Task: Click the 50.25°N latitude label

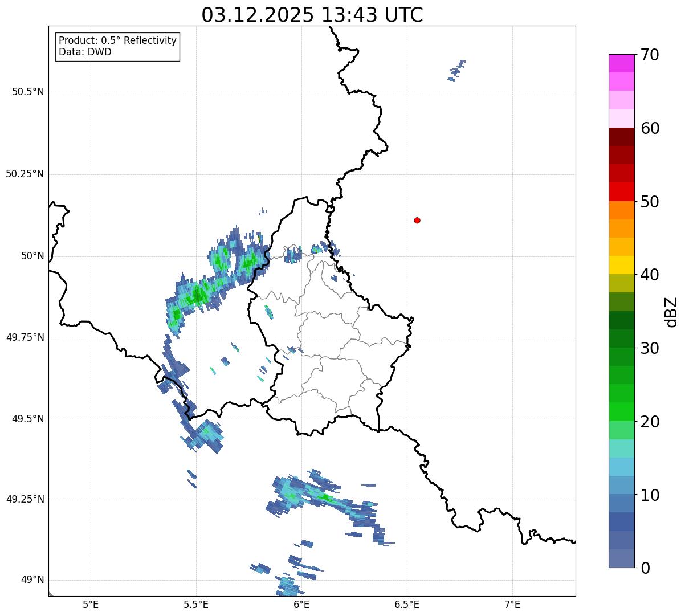Action: (x=25, y=174)
